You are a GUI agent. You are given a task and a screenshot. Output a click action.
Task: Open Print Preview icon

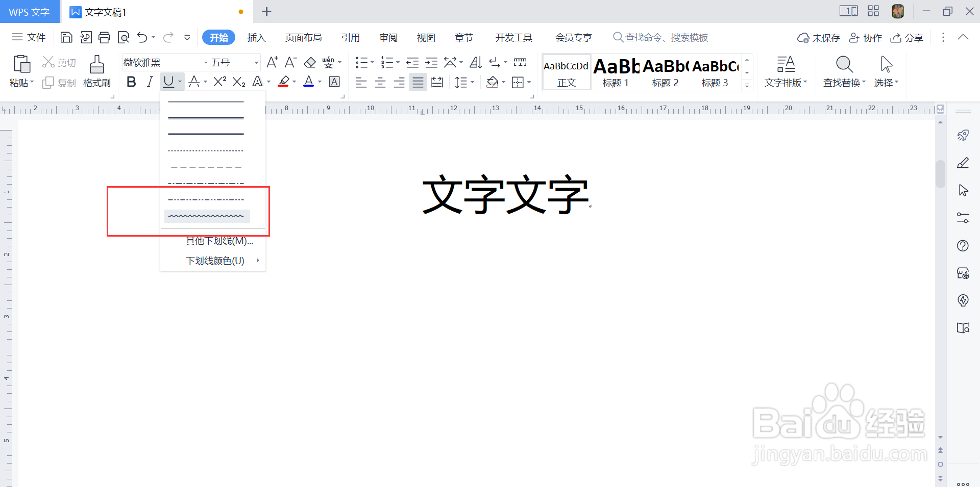123,37
